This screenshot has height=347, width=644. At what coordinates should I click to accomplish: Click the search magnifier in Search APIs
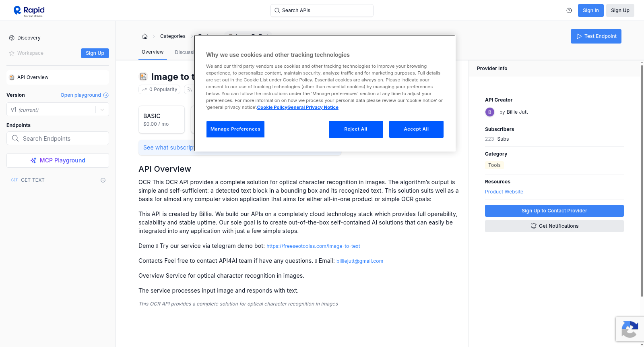click(x=277, y=10)
